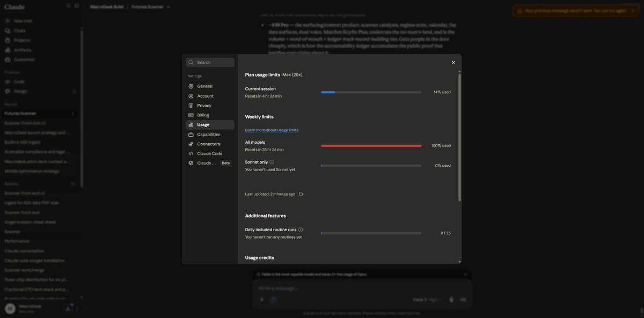
Task: Click '0 / 15' routine runs count
Action: point(446,233)
